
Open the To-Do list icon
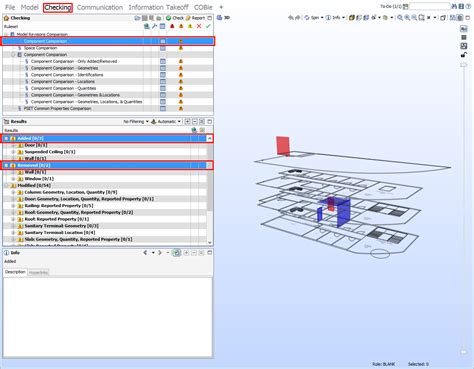click(406, 6)
